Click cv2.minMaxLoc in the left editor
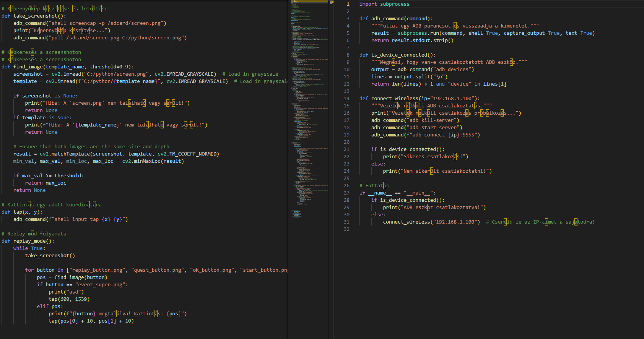Viewport: 644px width, 339px height. (141, 161)
